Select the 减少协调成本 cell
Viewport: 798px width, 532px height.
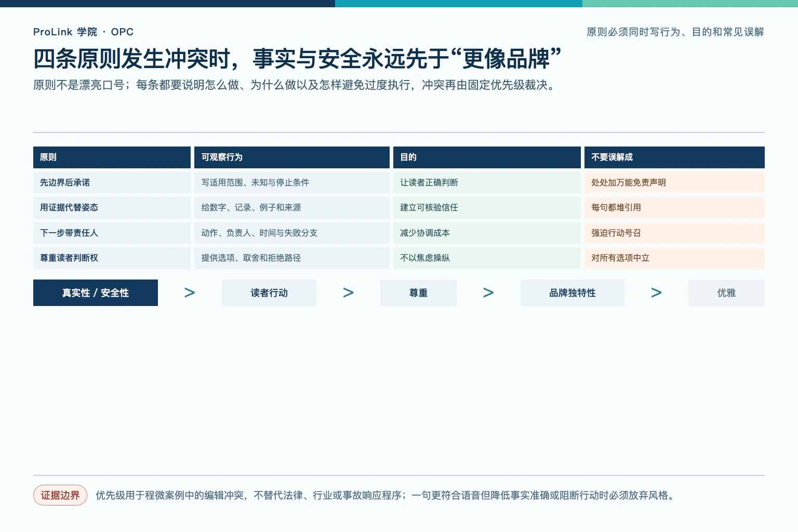click(x=487, y=233)
